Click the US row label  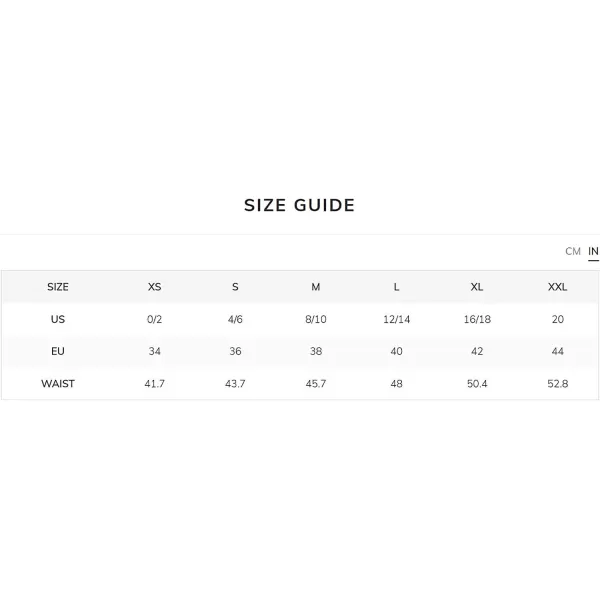tap(58, 319)
